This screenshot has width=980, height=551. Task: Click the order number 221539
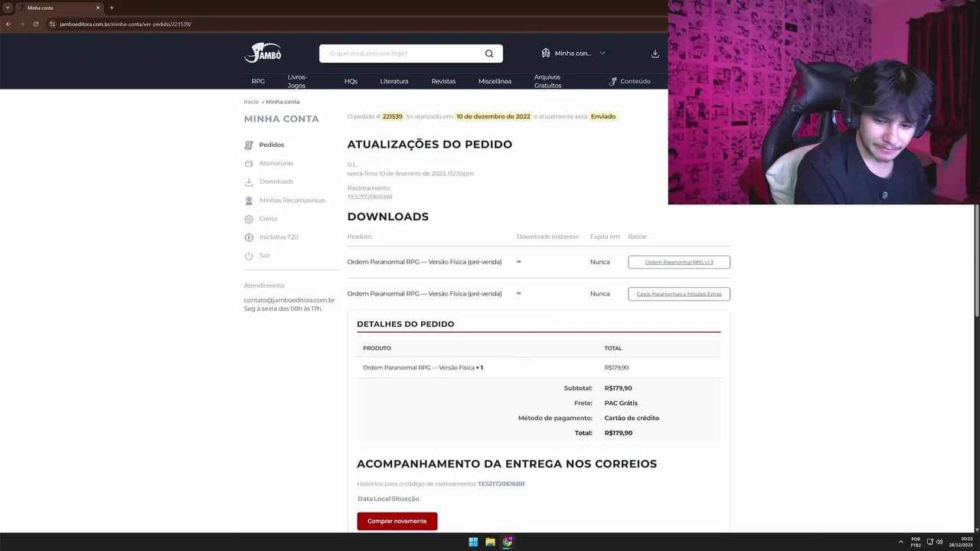[x=392, y=116]
